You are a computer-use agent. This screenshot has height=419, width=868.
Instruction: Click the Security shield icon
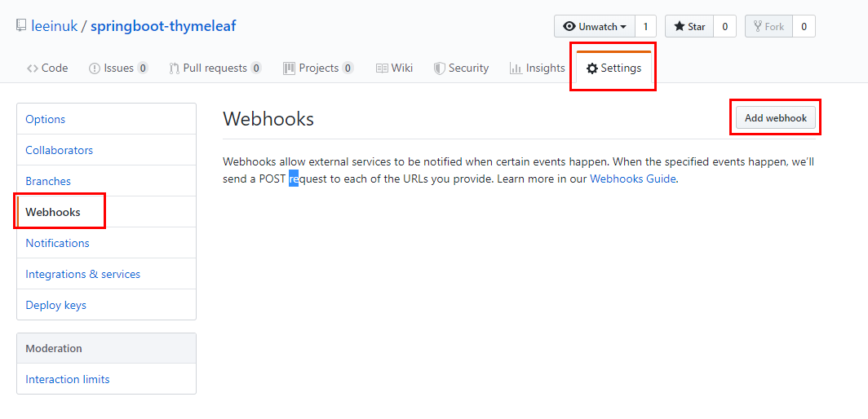(x=440, y=68)
